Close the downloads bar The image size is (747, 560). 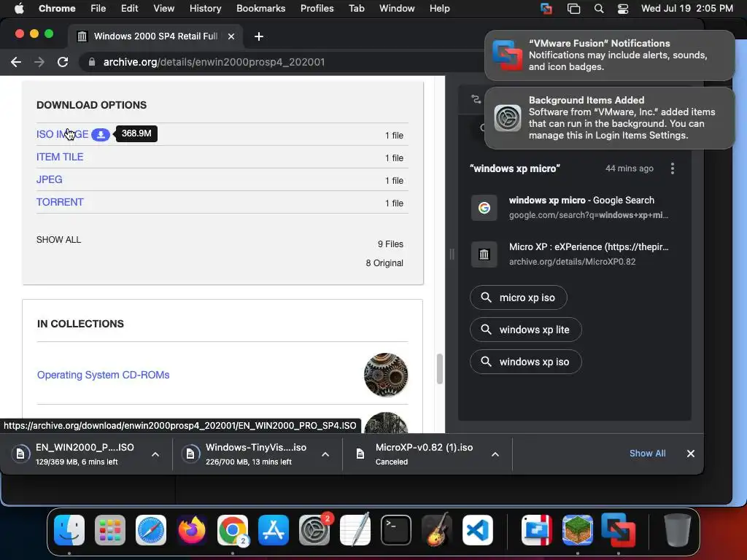(691, 454)
